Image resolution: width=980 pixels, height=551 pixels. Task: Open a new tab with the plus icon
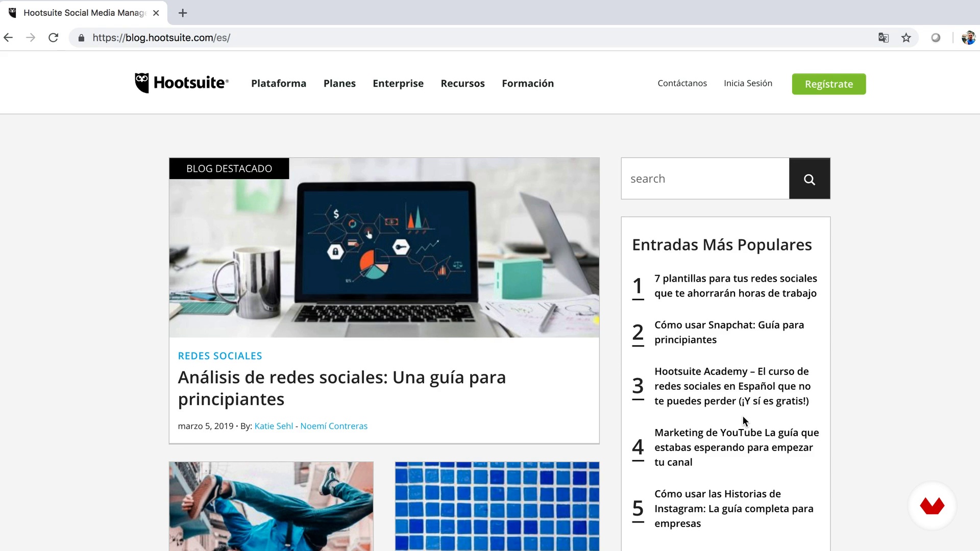183,13
